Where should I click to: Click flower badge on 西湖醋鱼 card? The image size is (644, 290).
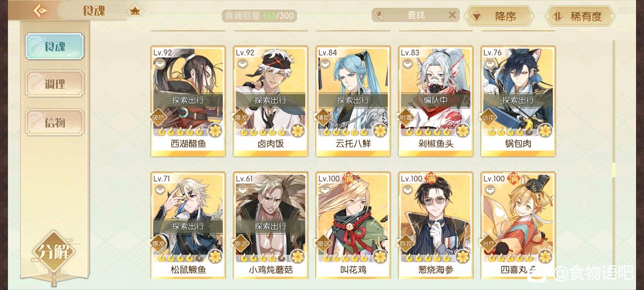click(x=215, y=131)
